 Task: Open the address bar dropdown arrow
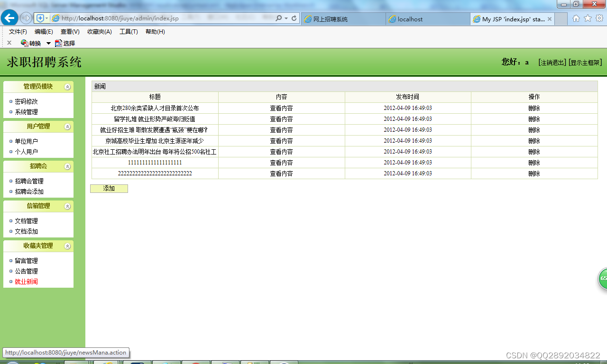tap(286, 18)
